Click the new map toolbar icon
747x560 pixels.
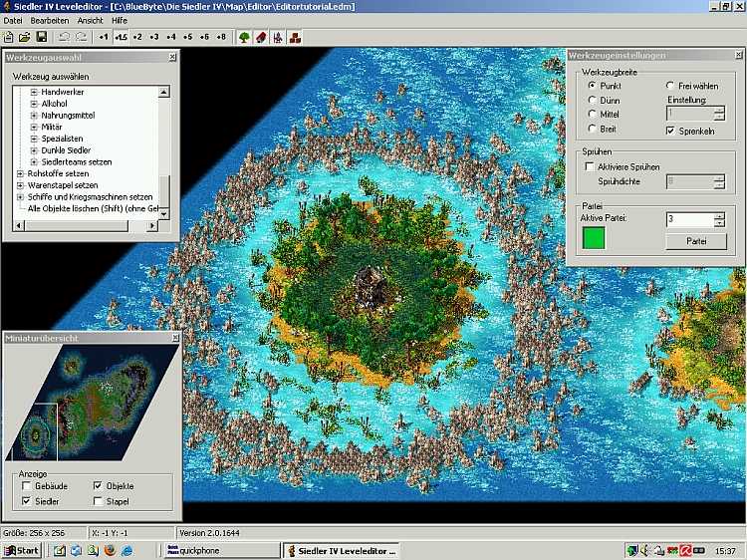(8, 37)
